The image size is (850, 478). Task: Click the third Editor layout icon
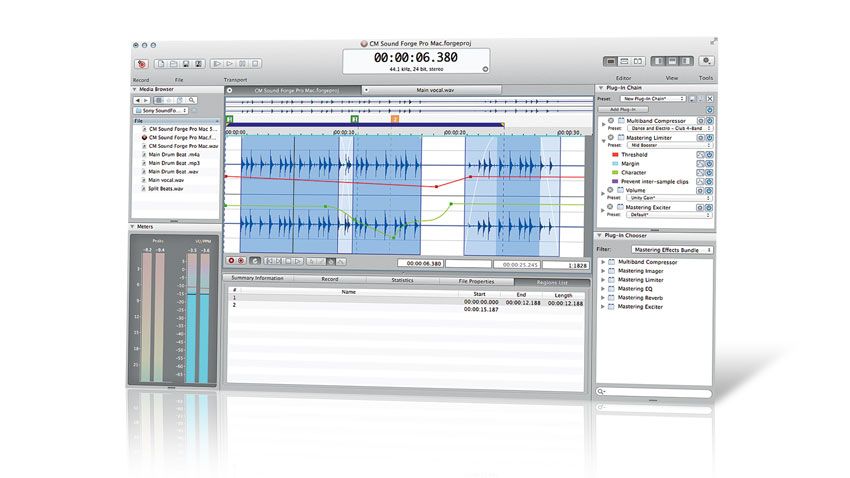638,61
